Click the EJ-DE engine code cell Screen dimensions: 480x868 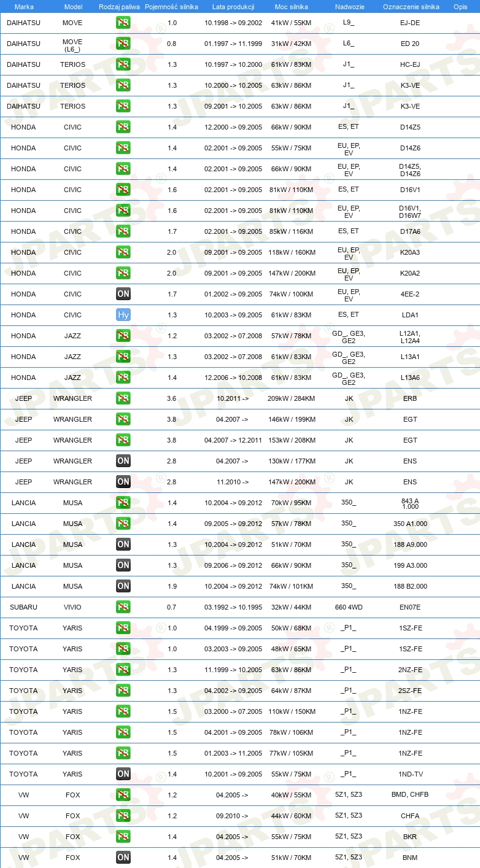(x=410, y=23)
